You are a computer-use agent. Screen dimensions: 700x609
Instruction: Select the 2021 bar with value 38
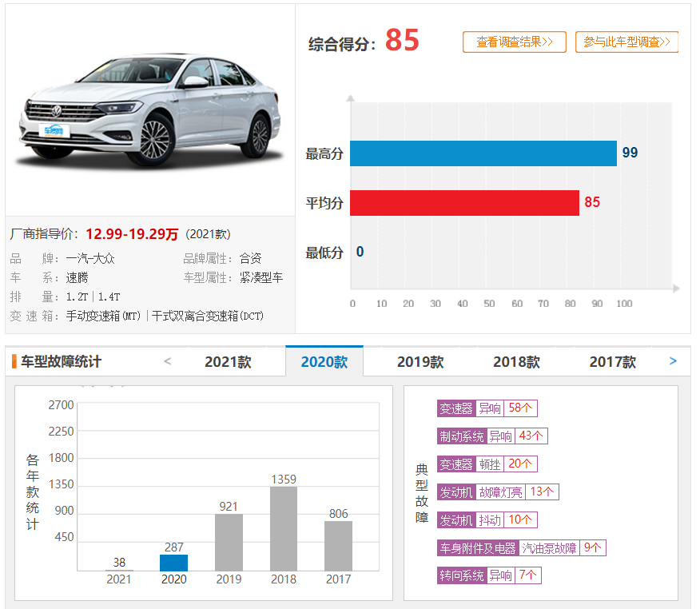tap(119, 570)
